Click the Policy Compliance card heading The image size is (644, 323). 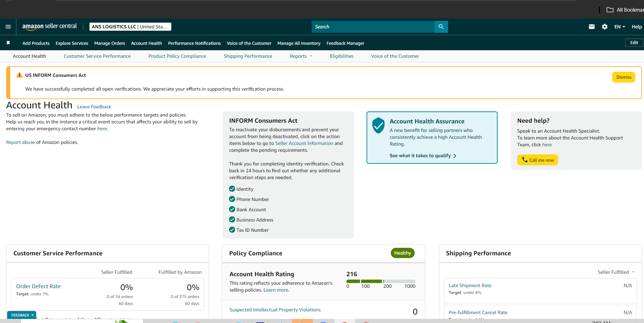click(x=256, y=253)
